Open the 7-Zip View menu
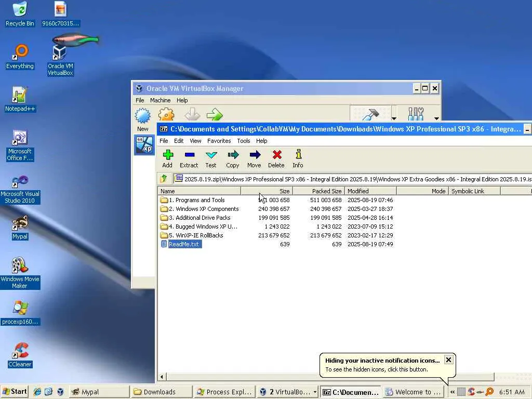Screen dimensions: 532x399 (x=195, y=141)
